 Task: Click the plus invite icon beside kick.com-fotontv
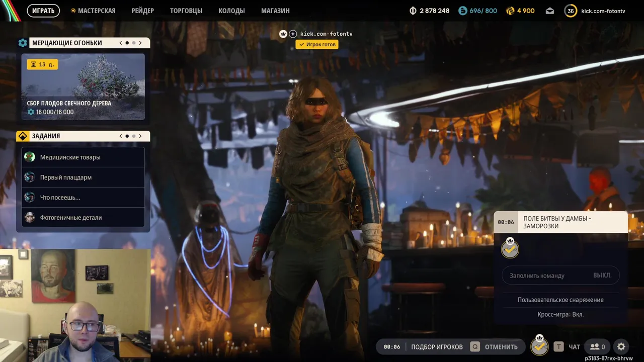(x=293, y=34)
